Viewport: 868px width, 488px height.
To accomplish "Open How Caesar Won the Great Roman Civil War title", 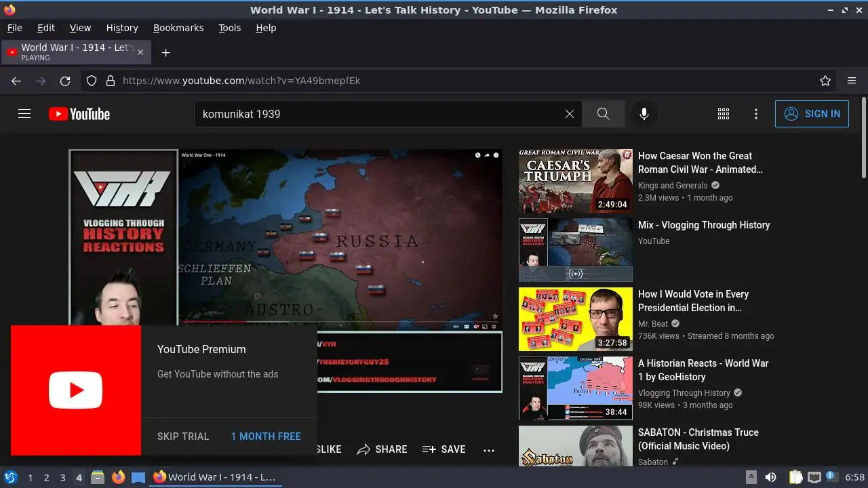I will tap(700, 163).
